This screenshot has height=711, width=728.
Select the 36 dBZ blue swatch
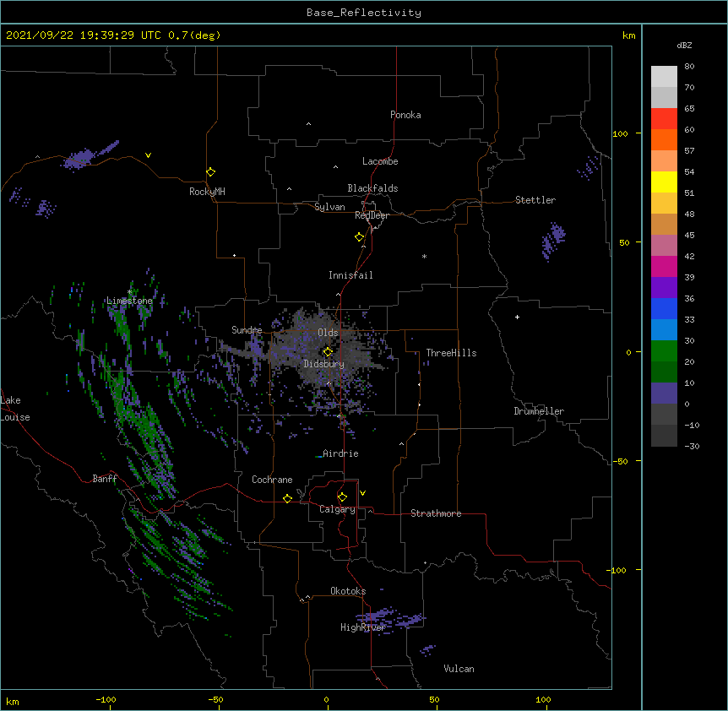click(x=664, y=308)
